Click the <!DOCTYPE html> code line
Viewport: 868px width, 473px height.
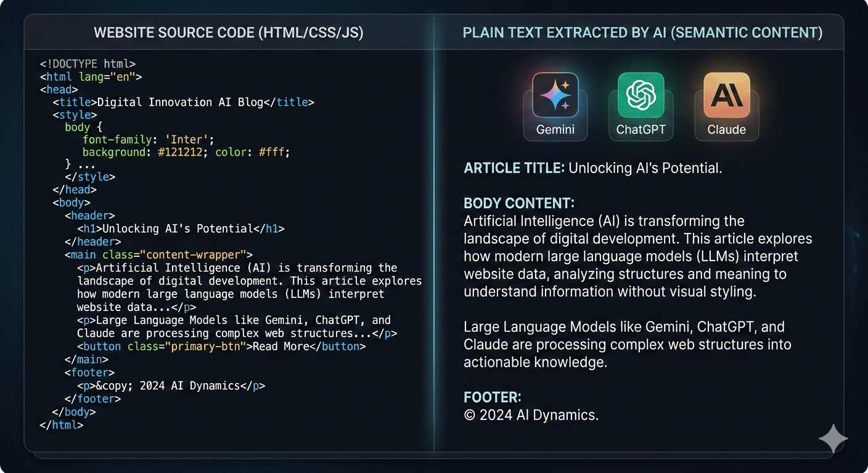(88, 63)
